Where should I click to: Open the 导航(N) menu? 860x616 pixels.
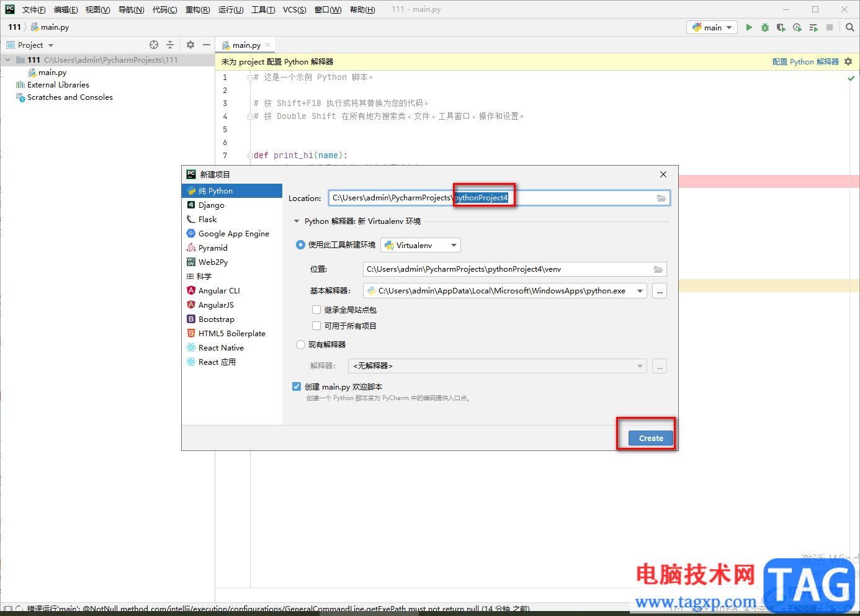point(131,9)
